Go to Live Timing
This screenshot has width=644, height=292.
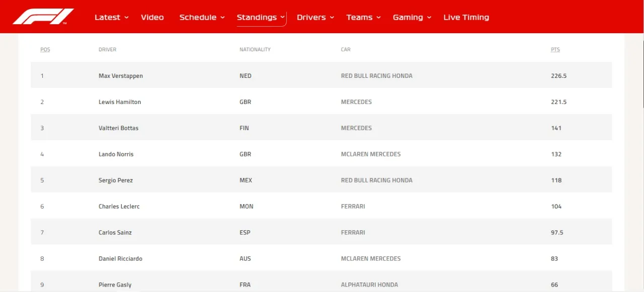(x=466, y=17)
